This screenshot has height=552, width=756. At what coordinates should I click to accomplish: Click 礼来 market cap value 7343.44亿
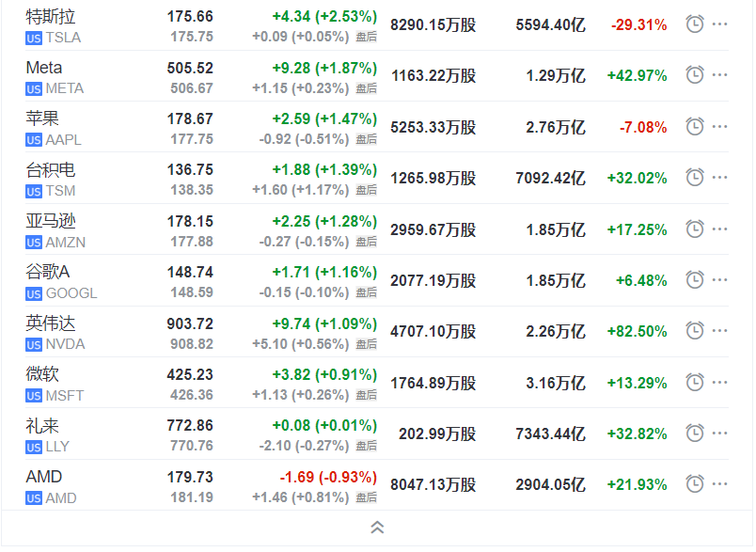pyautogui.click(x=550, y=434)
